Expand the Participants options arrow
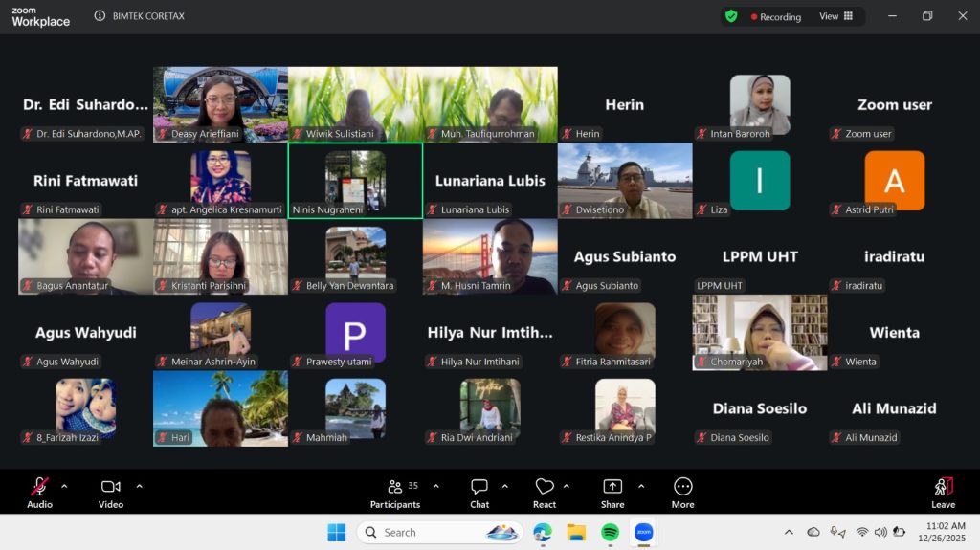The image size is (980, 550). (x=436, y=486)
